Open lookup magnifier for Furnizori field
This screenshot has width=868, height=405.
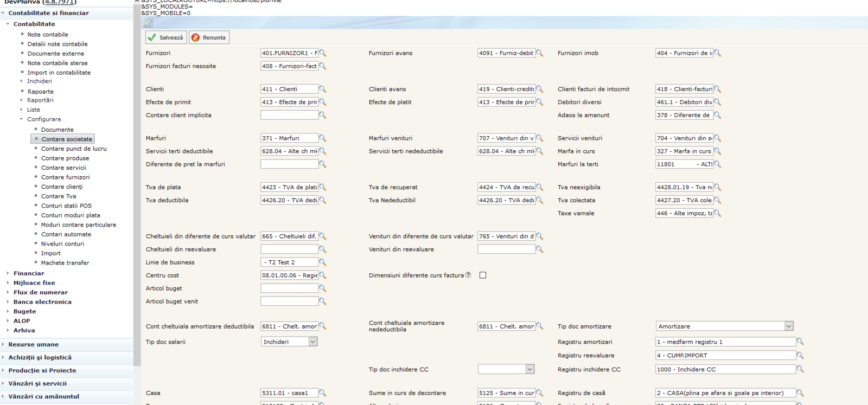coord(323,53)
